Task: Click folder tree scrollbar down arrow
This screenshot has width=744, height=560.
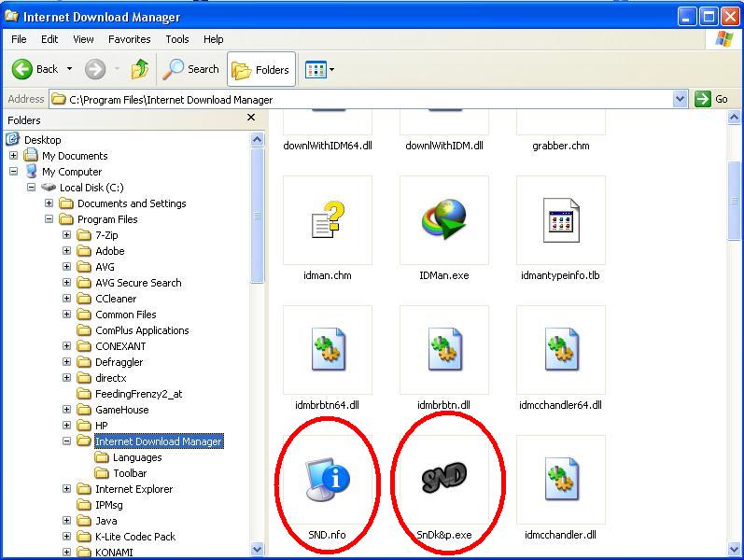Action: coord(257,549)
